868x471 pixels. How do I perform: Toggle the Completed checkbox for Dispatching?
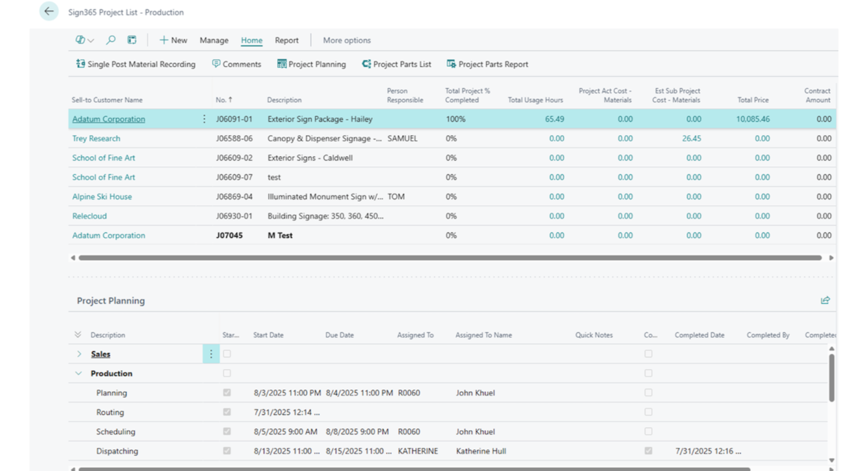coord(648,451)
